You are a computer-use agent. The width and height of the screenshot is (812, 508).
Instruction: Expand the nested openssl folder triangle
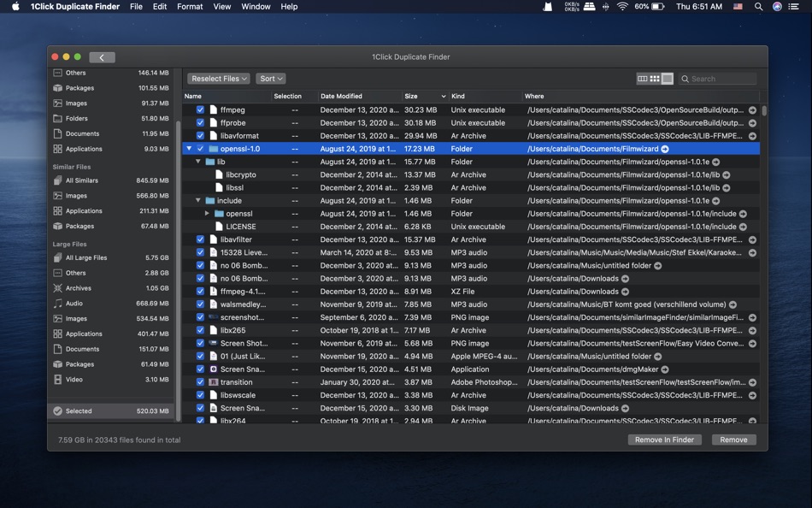pyautogui.click(x=207, y=214)
